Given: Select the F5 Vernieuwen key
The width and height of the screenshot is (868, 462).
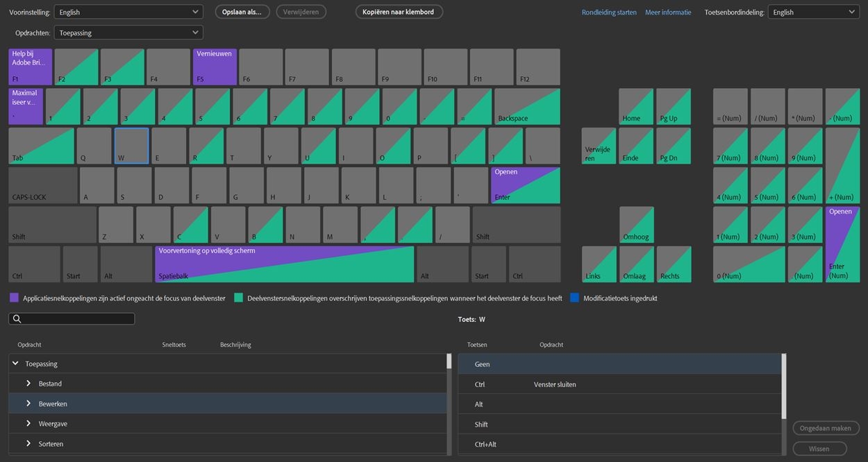Looking at the screenshot, I should tap(215, 67).
